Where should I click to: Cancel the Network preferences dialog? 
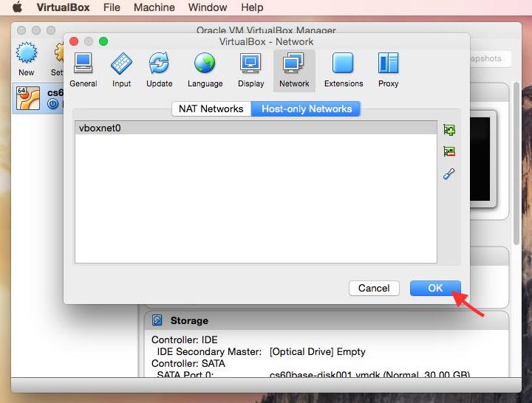[374, 288]
